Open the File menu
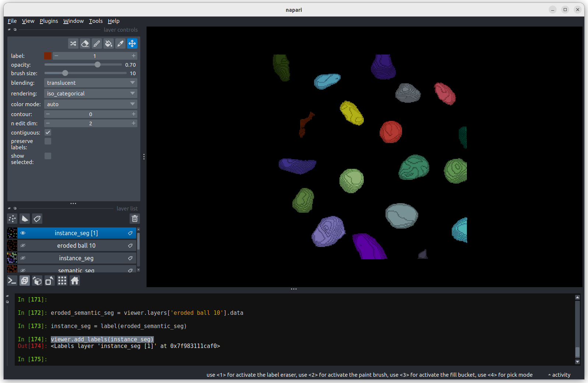The width and height of the screenshot is (588, 383). tap(12, 21)
